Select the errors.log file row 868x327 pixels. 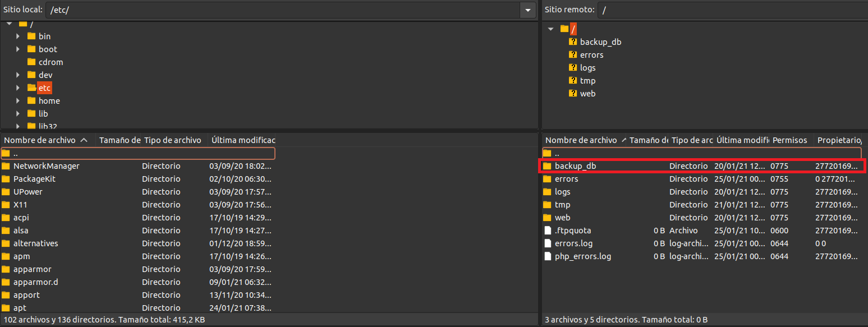(x=573, y=243)
